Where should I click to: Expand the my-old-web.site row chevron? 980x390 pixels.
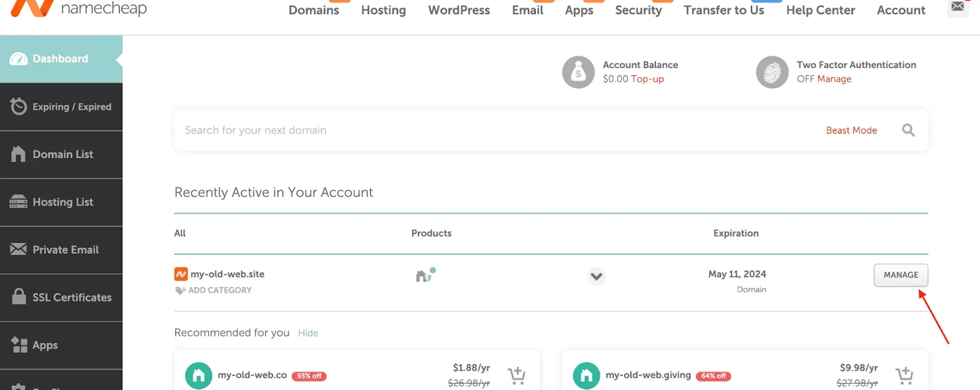click(x=596, y=276)
